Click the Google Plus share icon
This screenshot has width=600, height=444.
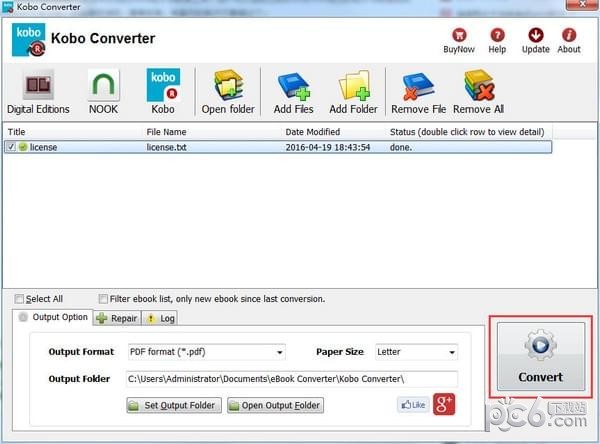click(x=444, y=404)
